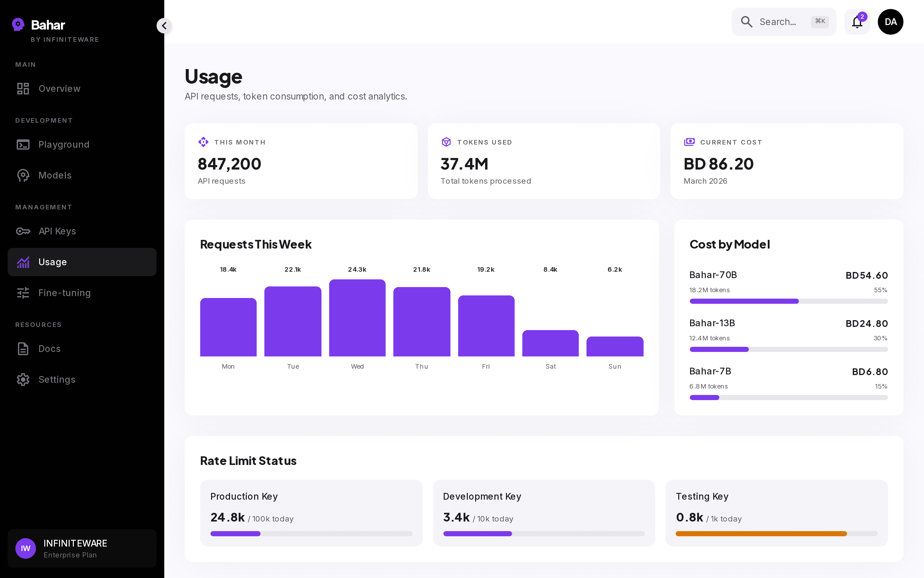Click Development Key rate limit bar
The height and width of the screenshot is (578, 924).
544,534
